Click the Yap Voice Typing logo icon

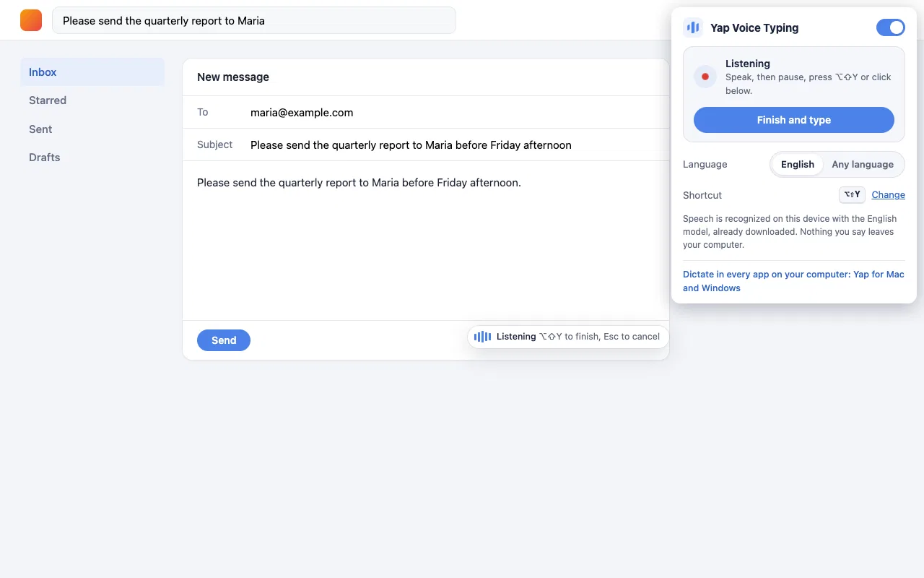tap(693, 27)
